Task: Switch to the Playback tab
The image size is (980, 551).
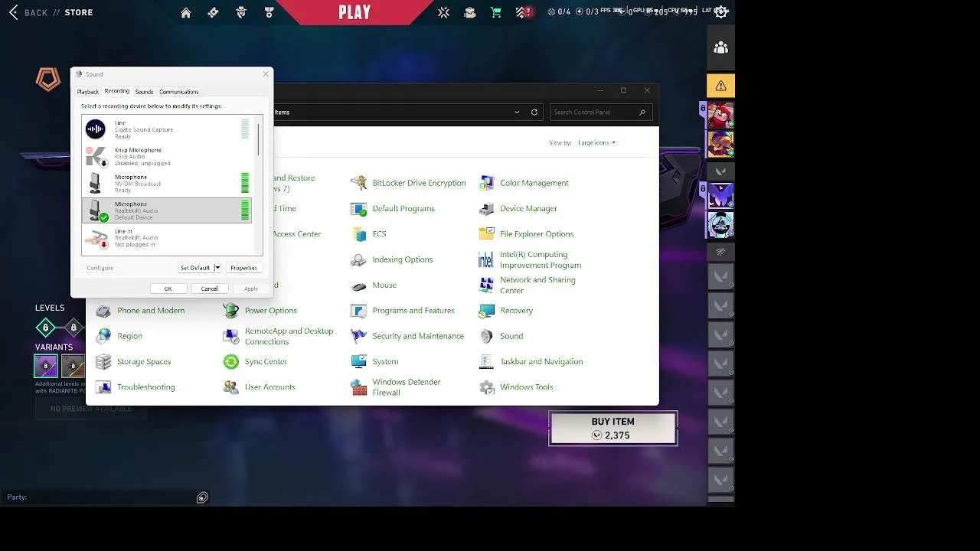Action: pyautogui.click(x=88, y=92)
